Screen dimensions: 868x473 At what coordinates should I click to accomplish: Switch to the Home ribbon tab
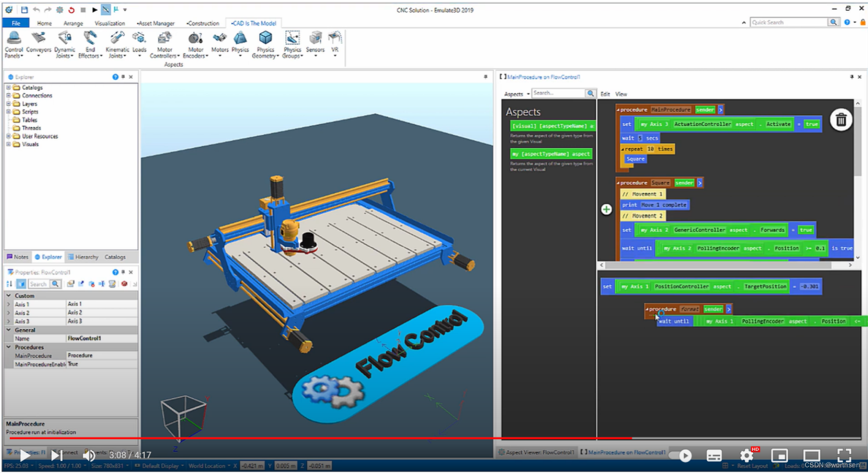point(45,23)
